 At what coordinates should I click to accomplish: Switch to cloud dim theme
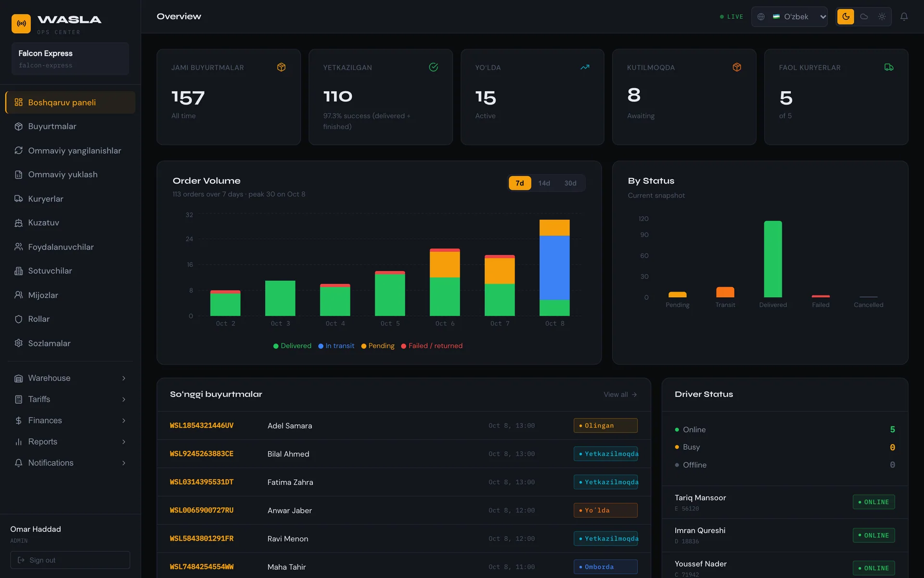(x=864, y=17)
